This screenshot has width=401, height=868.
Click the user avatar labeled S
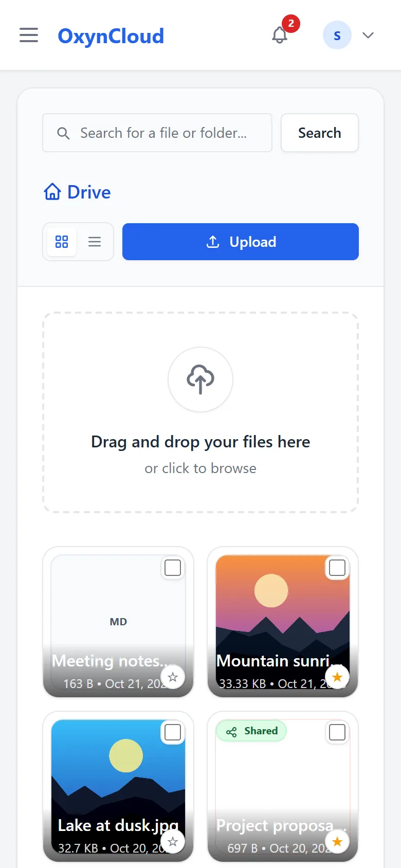(x=337, y=35)
